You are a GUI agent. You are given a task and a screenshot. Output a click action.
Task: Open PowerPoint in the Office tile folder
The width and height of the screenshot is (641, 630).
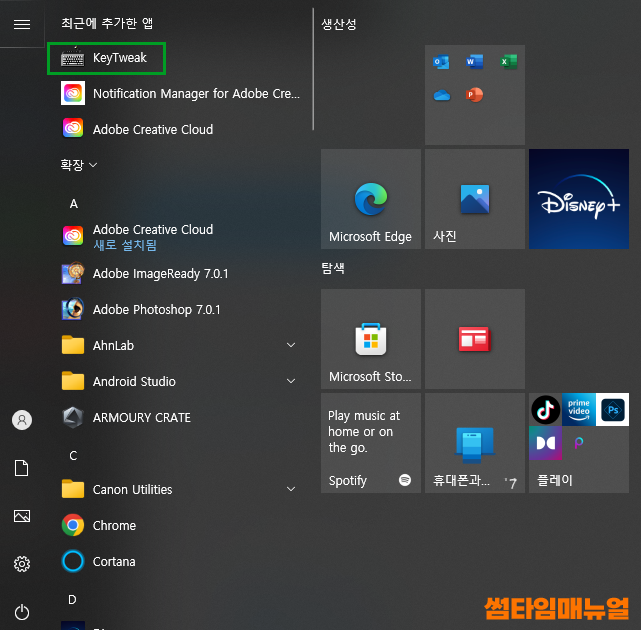pos(475,95)
